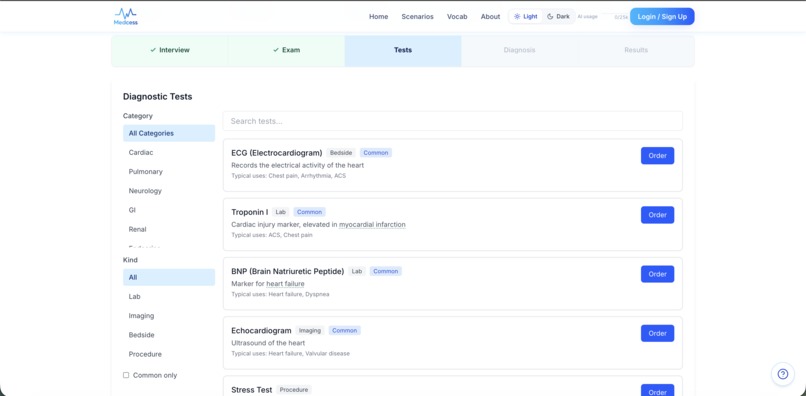Click the Lab tag on Troponin I
This screenshot has width=806, height=396.
click(281, 212)
